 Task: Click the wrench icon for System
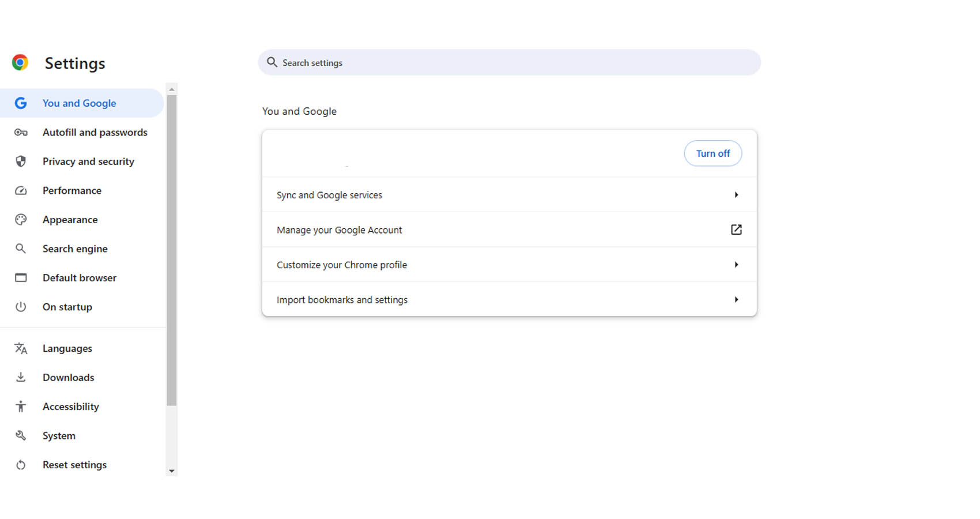21,435
